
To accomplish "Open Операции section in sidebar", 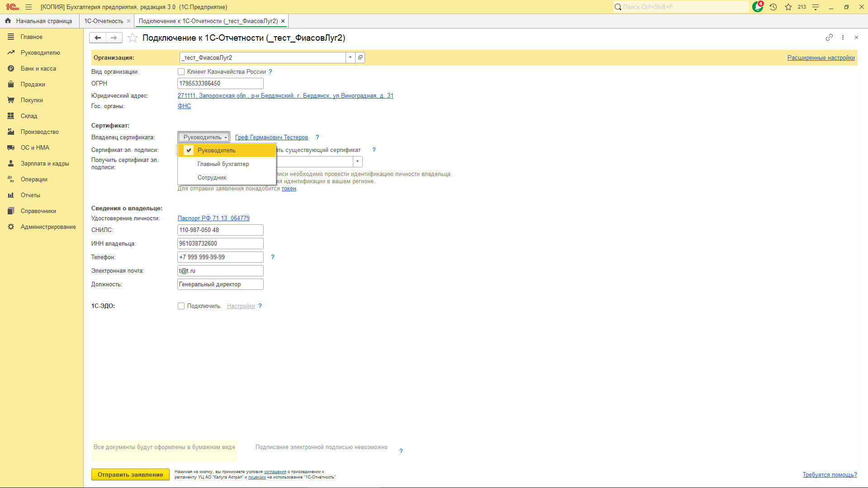I will pyautogui.click(x=42, y=180).
